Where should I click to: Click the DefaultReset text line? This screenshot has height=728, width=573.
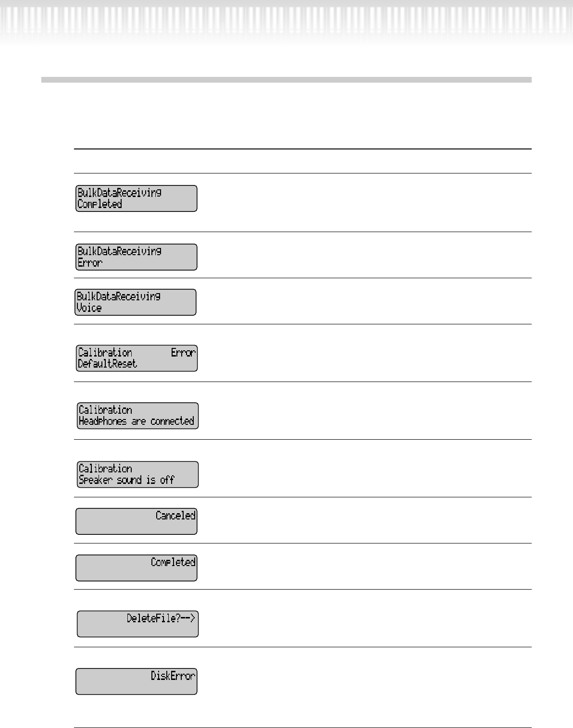click(x=107, y=364)
